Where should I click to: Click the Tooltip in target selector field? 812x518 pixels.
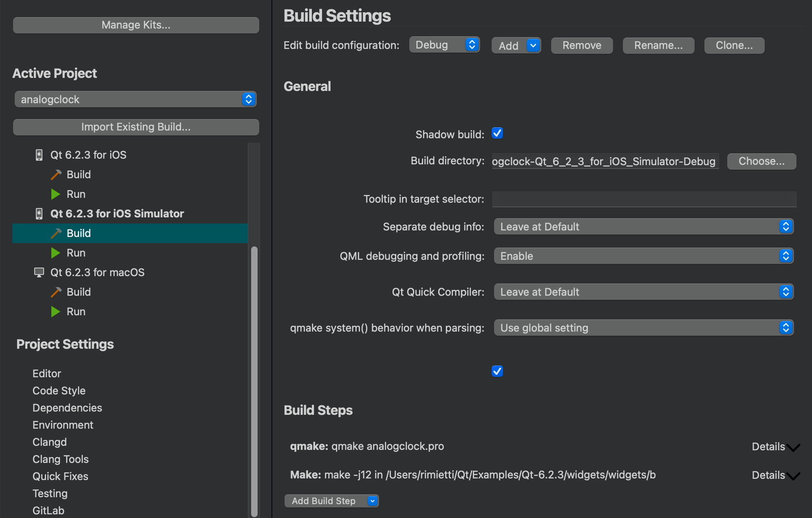tap(644, 199)
